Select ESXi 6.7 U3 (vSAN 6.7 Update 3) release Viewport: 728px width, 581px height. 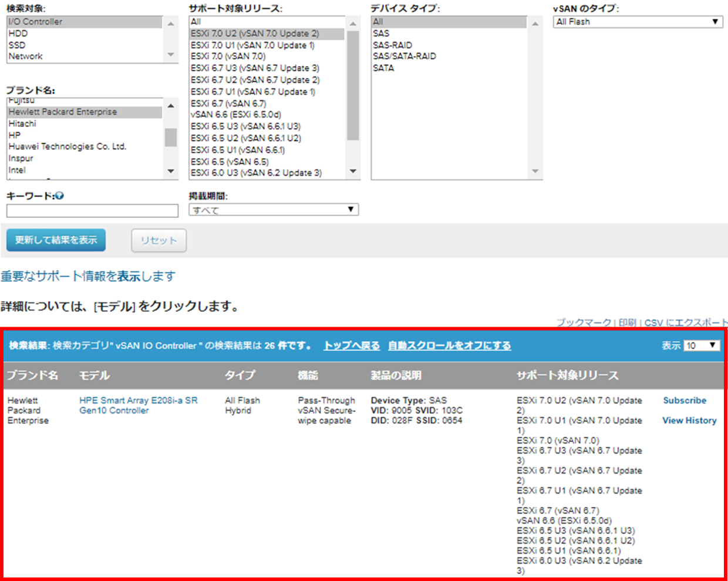pyautogui.click(x=267, y=68)
